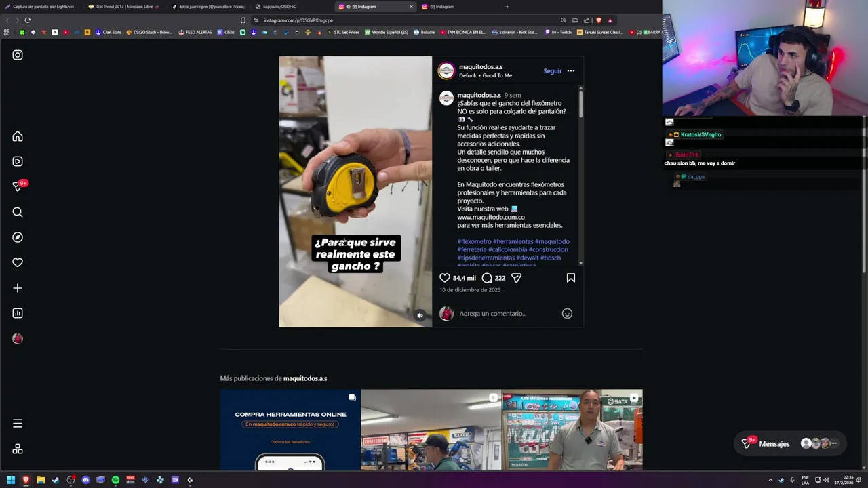Open the Windows Start menu

[x=11, y=480]
